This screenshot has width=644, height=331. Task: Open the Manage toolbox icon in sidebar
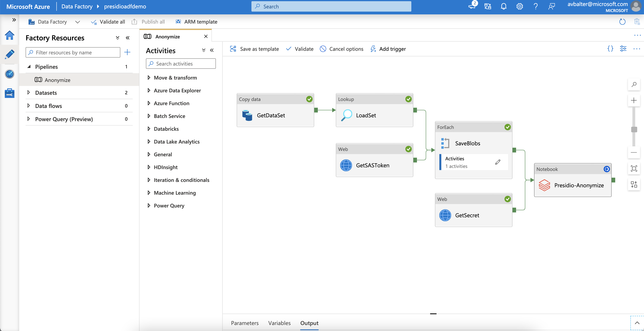[10, 93]
